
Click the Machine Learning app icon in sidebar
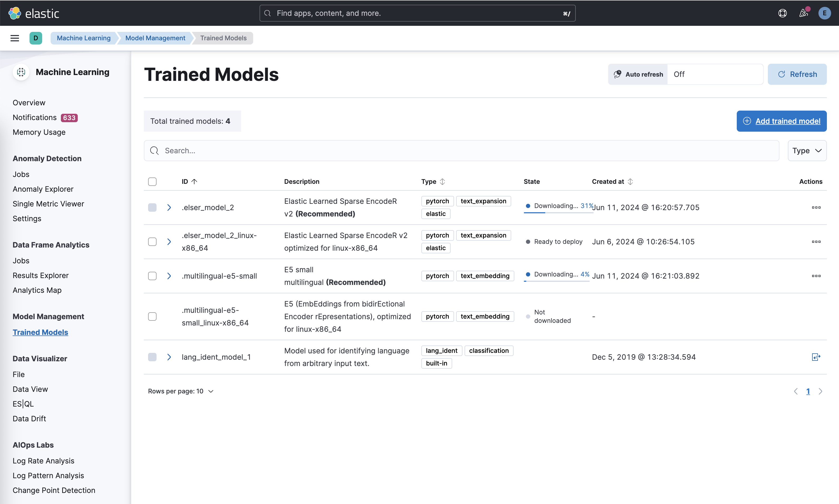pos(21,72)
